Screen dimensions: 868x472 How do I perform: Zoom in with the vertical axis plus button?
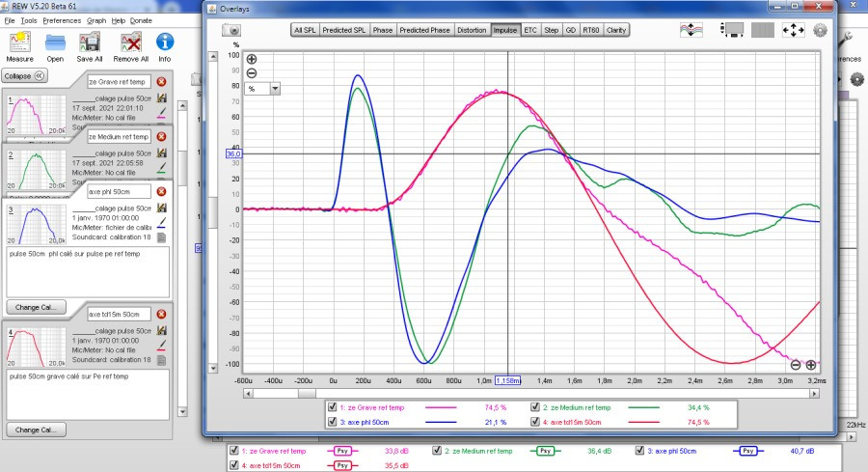252,59
